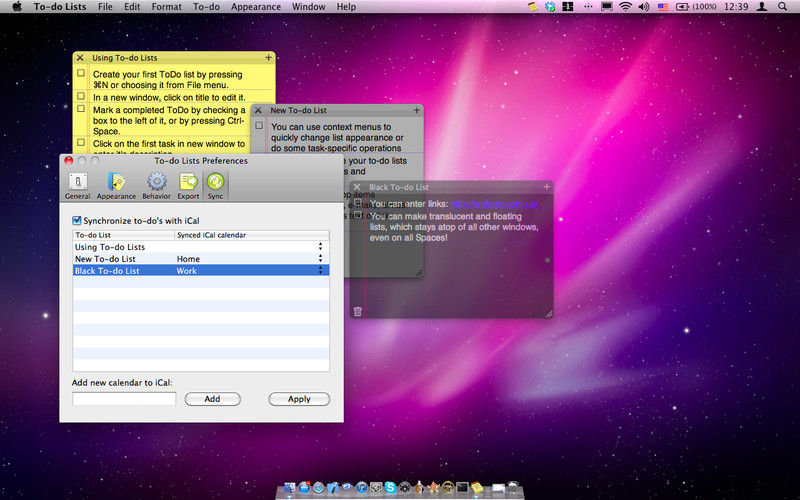The image size is (800, 500).
Task: Open the Format menu
Action: [166, 7]
